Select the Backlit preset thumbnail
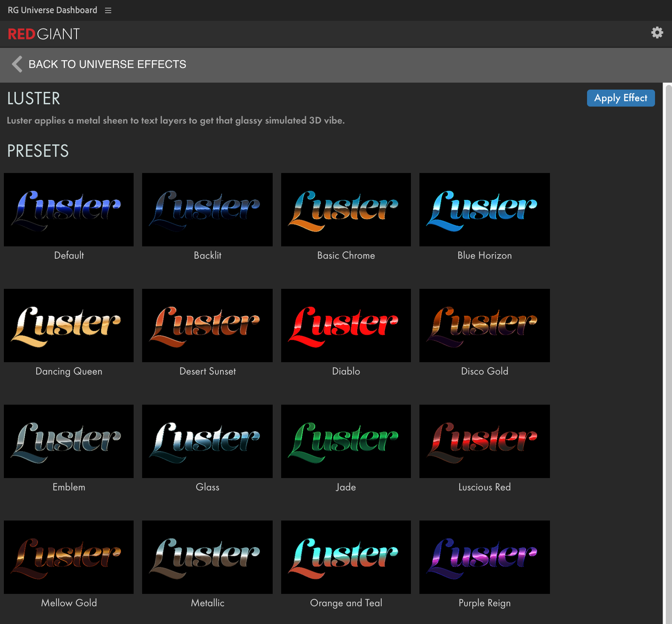The width and height of the screenshot is (672, 624). click(207, 210)
